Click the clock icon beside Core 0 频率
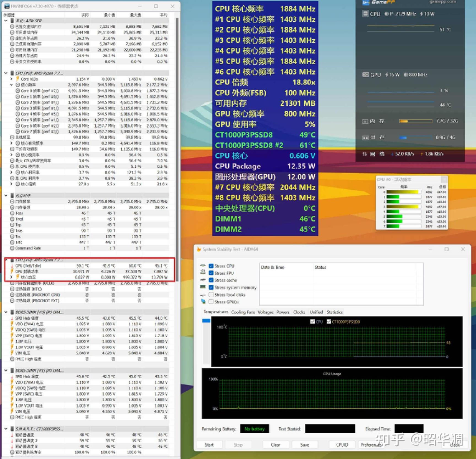The height and width of the screenshot is (459, 476). [18, 91]
